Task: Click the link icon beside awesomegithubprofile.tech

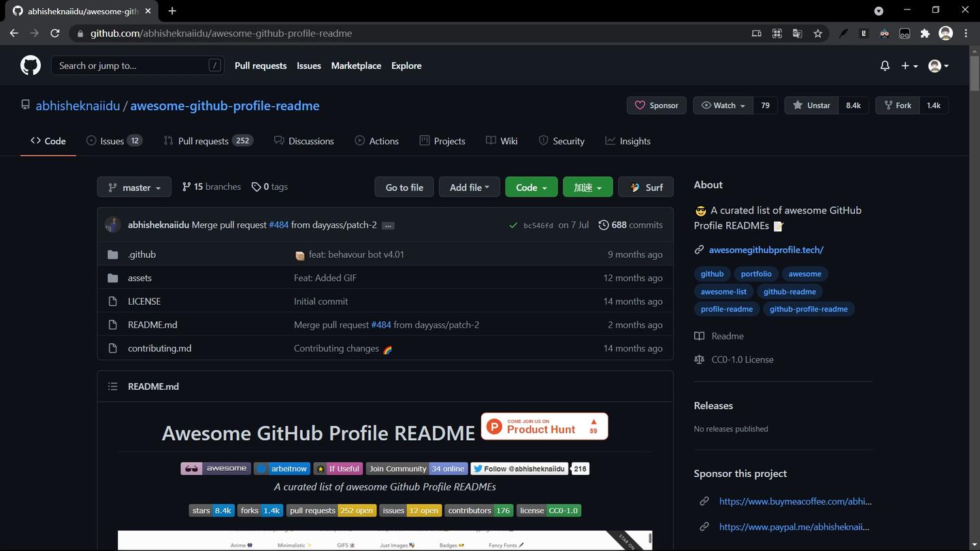Action: pos(698,249)
